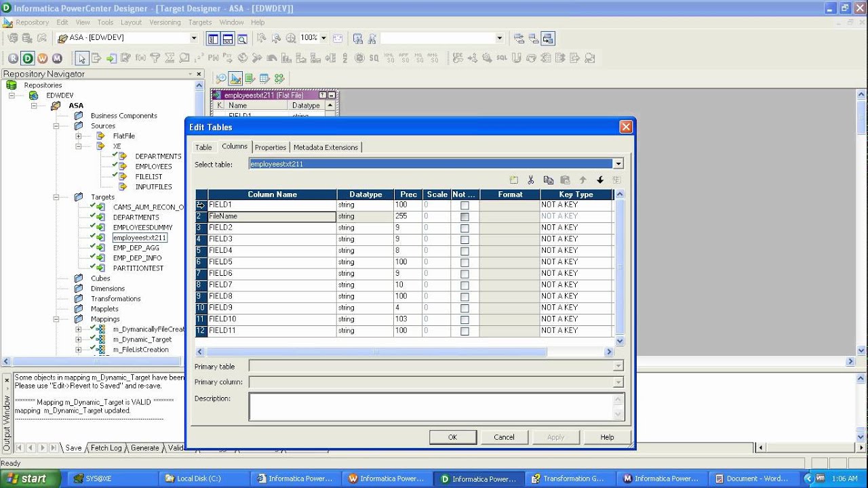
Task: Open Repository Manager with the R icon
Action: pyautogui.click(x=13, y=58)
